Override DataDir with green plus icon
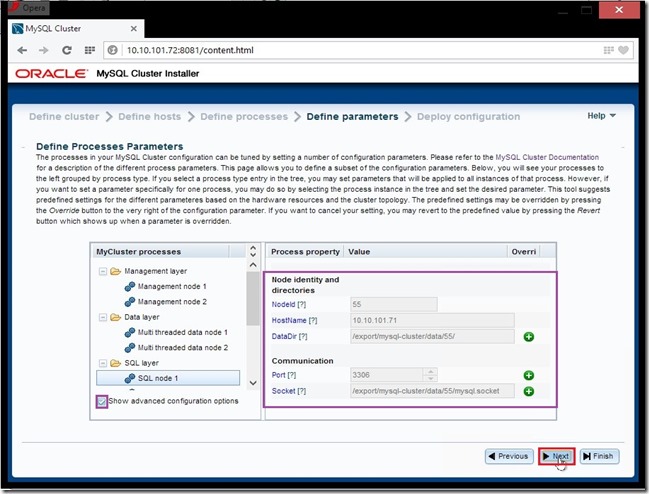 point(529,337)
